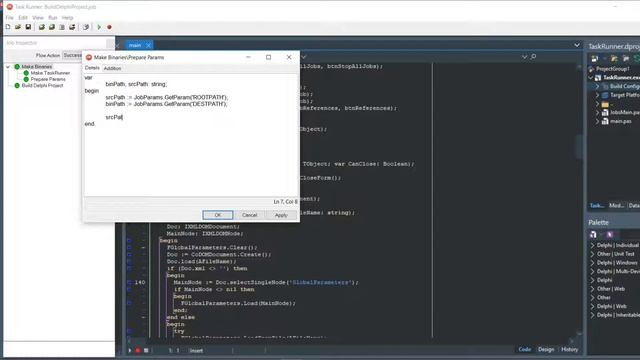Switch to the Design view tab
Viewport: 640px width, 360px height.
[546, 349]
